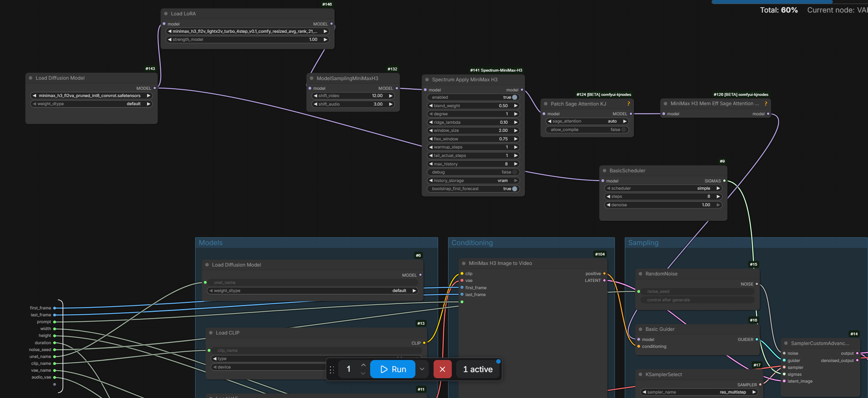Cancel the current run with the red X
Screen dimensions: 868x398
442,369
